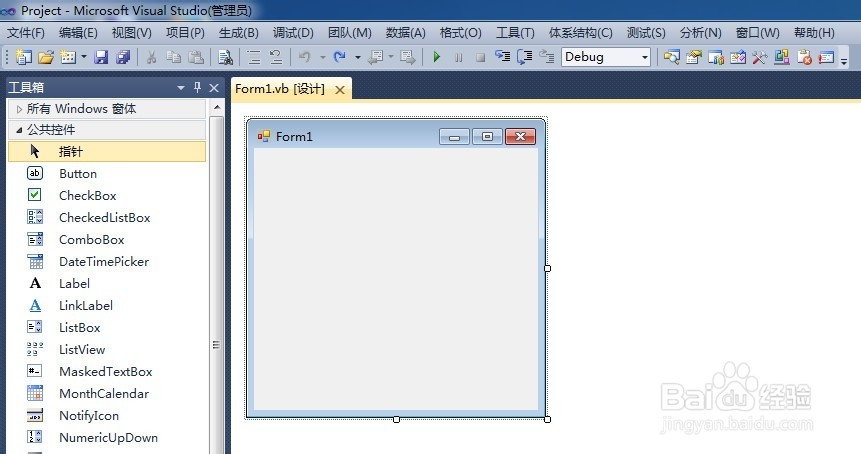This screenshot has height=454, width=861.
Task: Close the Form1.vb [设计] tab
Action: click(340, 89)
